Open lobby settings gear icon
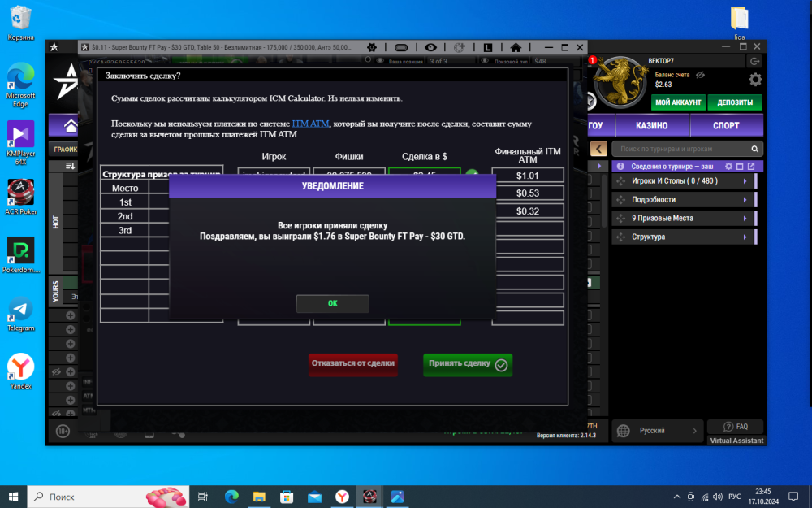 coord(755,79)
